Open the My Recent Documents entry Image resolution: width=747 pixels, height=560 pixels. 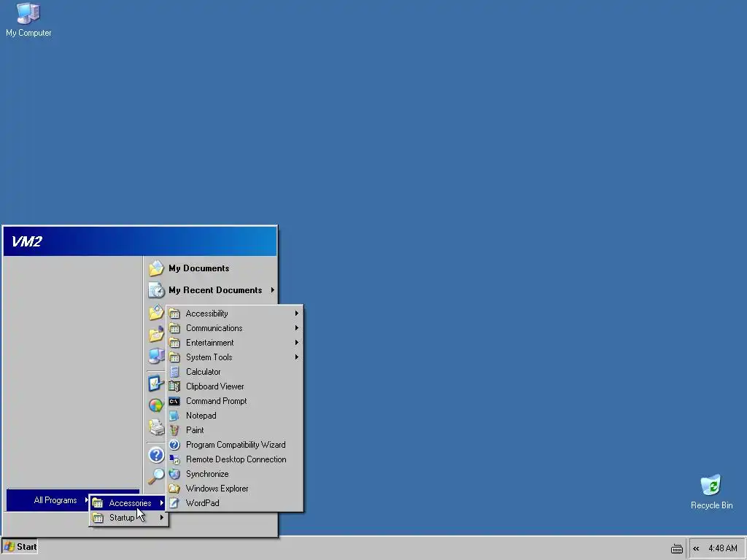click(x=209, y=290)
